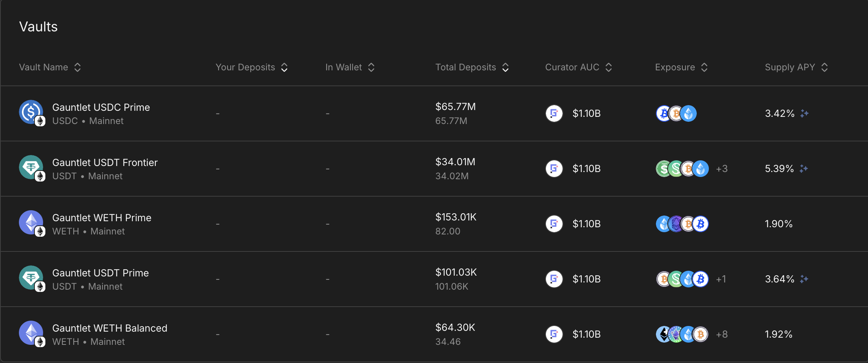Screen dimensions: 868x363
Task: Sort vaults by Vault Name column
Action: tap(50, 67)
